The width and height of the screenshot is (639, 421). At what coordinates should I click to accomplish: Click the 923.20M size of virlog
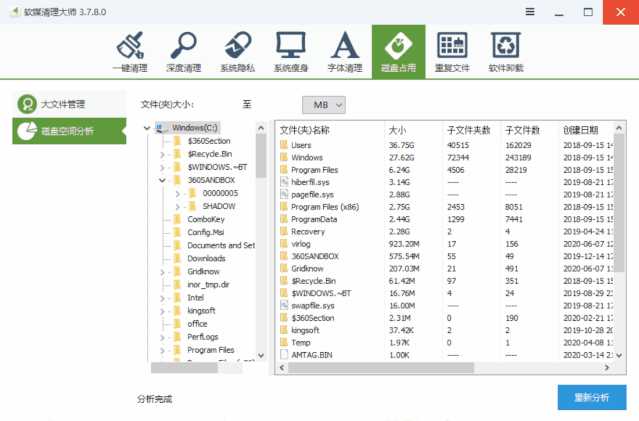403,244
